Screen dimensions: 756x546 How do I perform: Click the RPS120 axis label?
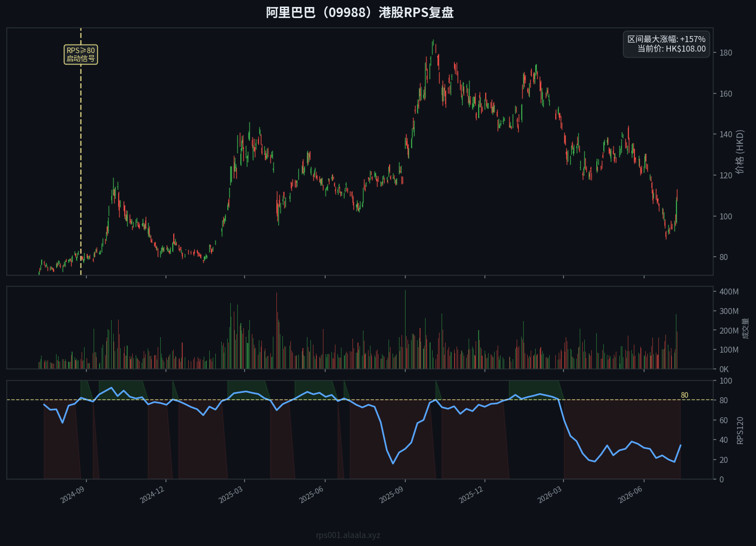click(740, 430)
